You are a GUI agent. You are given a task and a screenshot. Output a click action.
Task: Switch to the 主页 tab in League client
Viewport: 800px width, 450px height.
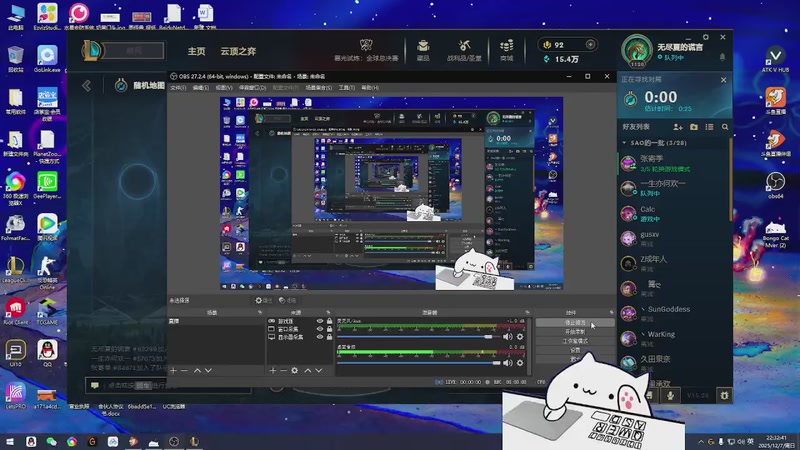(x=196, y=51)
